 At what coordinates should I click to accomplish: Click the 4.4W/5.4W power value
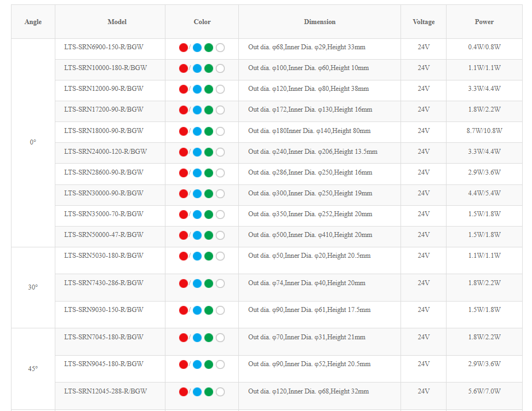point(484,193)
